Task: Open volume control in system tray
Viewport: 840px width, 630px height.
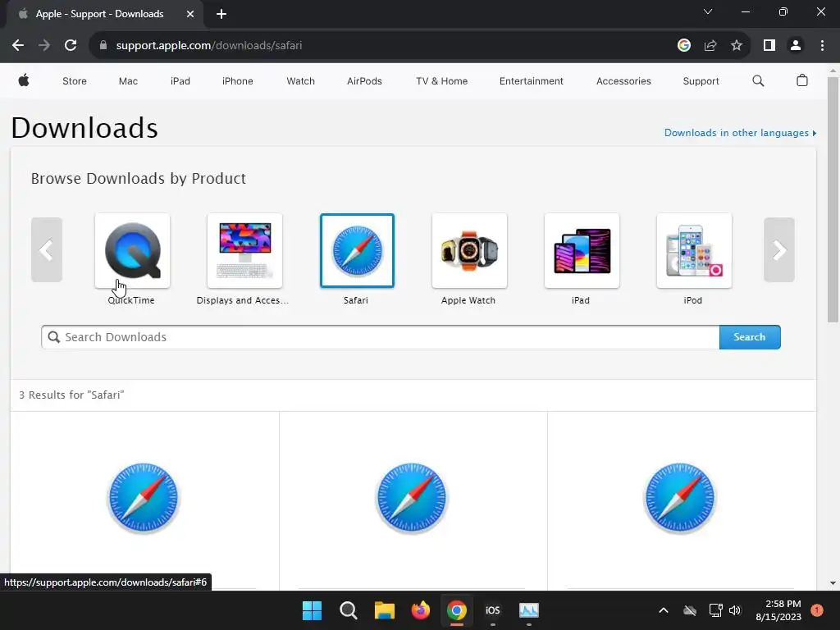Action: (735, 610)
